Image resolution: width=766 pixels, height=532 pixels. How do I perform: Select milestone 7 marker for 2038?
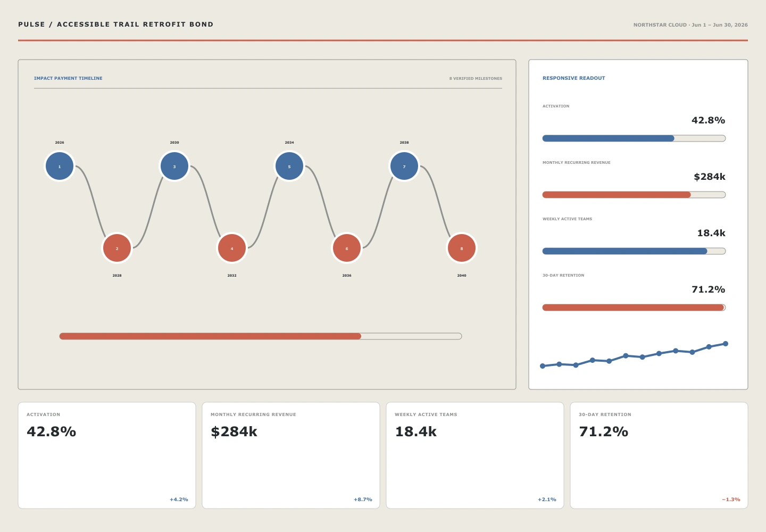[404, 167]
